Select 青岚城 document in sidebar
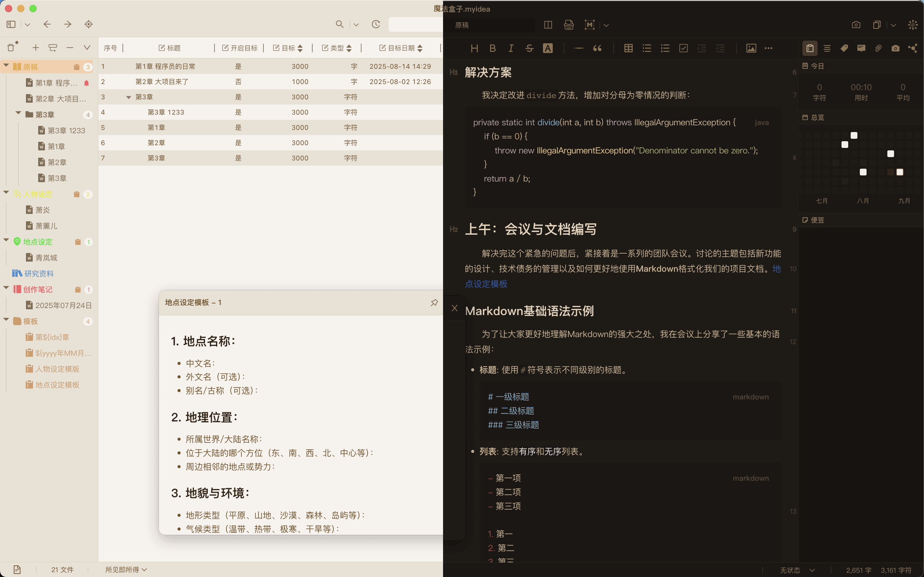This screenshot has height=577, width=924. (46, 258)
